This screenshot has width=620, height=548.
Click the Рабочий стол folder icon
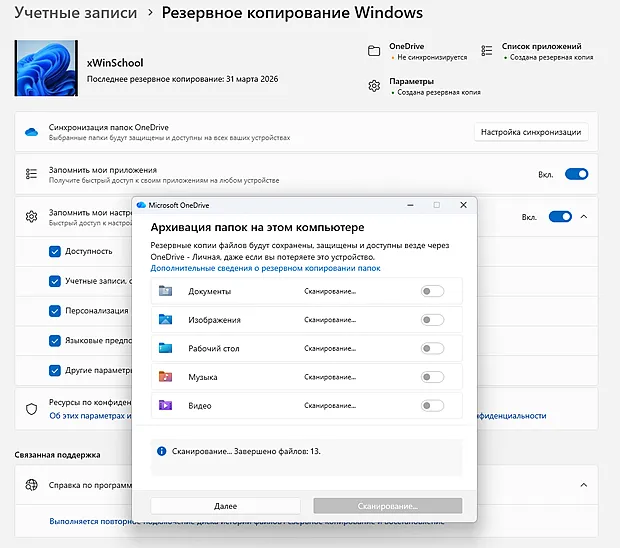[x=165, y=348]
